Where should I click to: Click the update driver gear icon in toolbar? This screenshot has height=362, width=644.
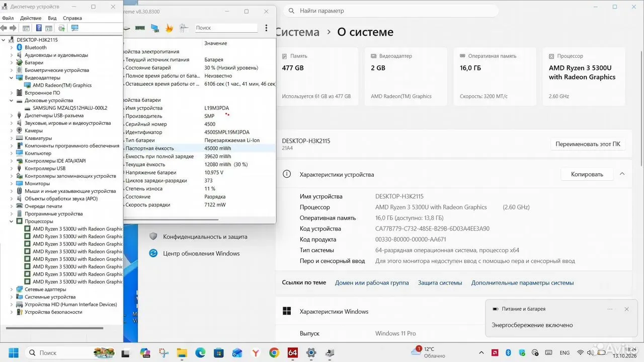click(61, 28)
